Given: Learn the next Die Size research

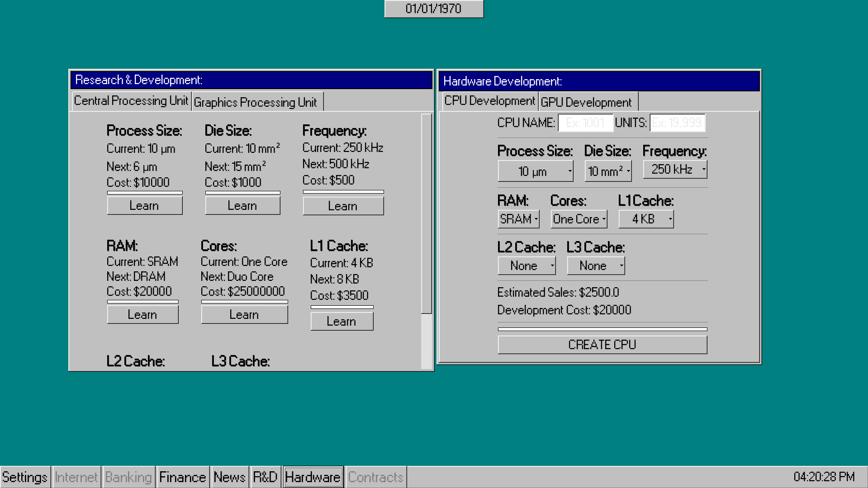Looking at the screenshot, I should (242, 206).
